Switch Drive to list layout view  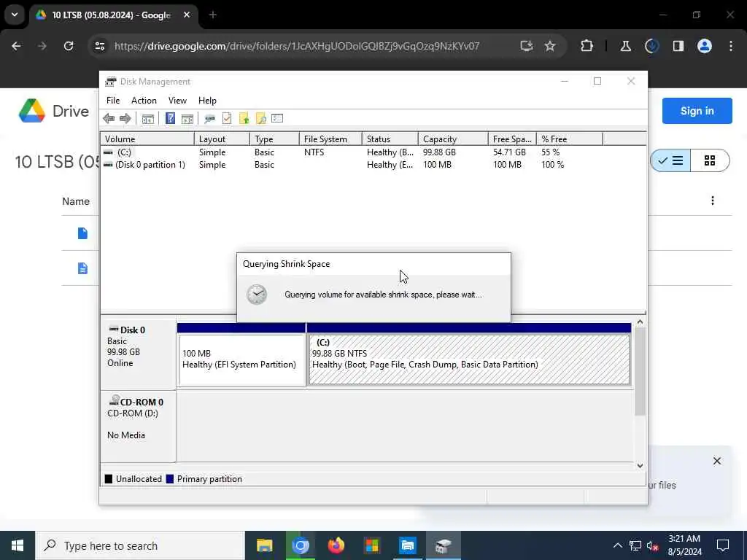[x=671, y=161]
